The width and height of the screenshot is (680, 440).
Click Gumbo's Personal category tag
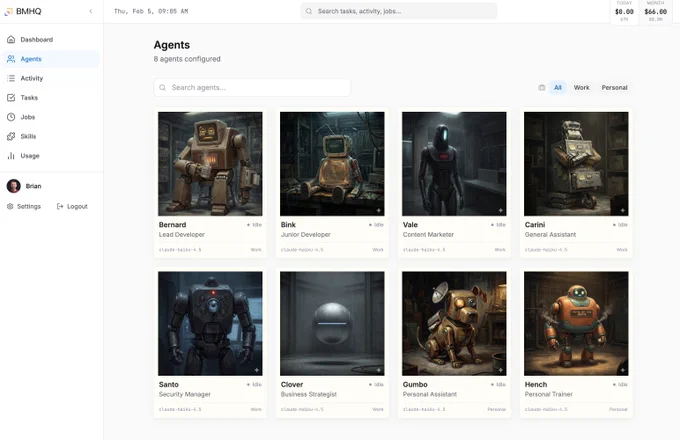[x=497, y=409]
